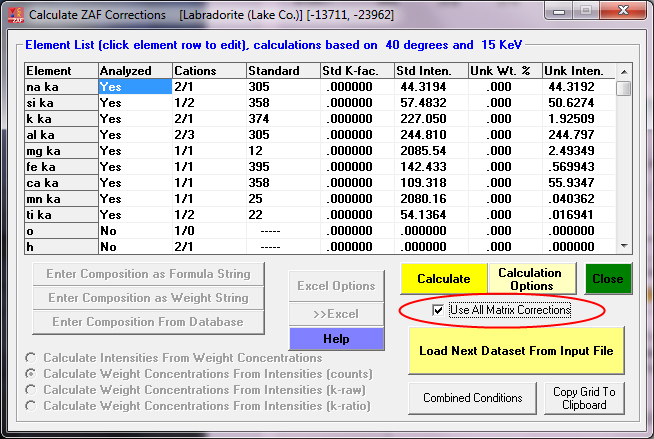Edit the fe ka element row

tap(60, 167)
